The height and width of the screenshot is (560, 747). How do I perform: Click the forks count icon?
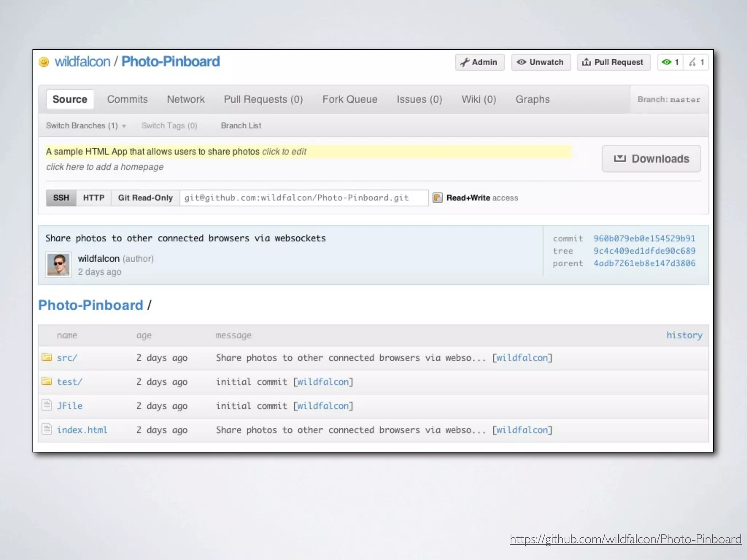(696, 62)
